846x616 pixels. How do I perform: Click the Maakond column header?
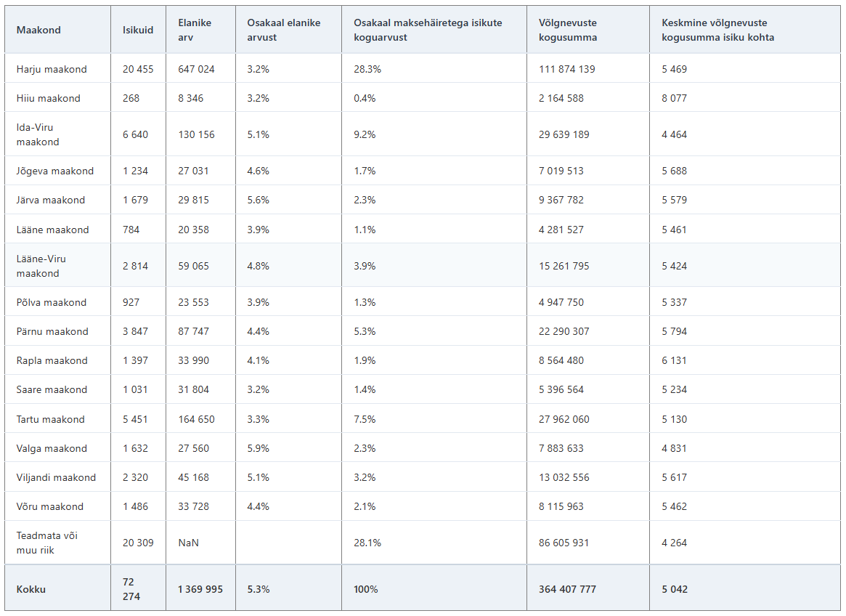click(x=38, y=30)
